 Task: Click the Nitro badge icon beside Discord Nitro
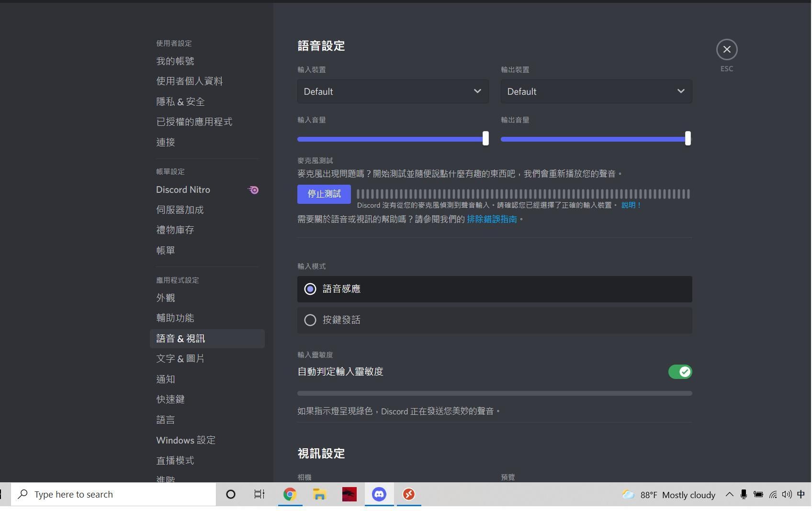pyautogui.click(x=254, y=190)
